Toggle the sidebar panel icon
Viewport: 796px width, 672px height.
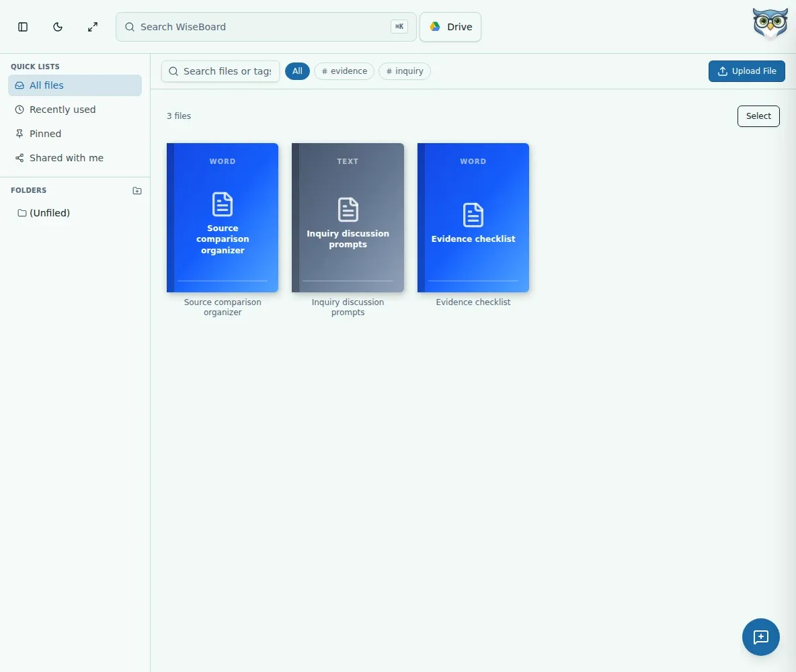(x=23, y=27)
